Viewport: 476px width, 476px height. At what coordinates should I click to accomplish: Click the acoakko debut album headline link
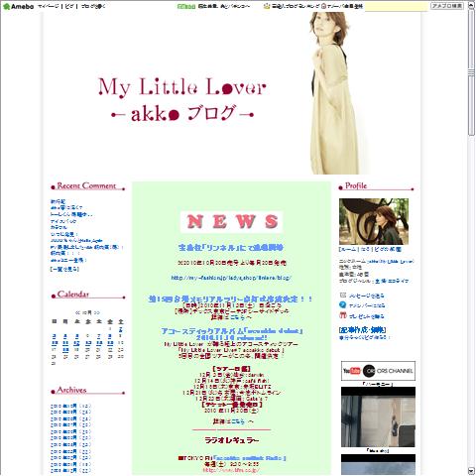click(x=231, y=334)
